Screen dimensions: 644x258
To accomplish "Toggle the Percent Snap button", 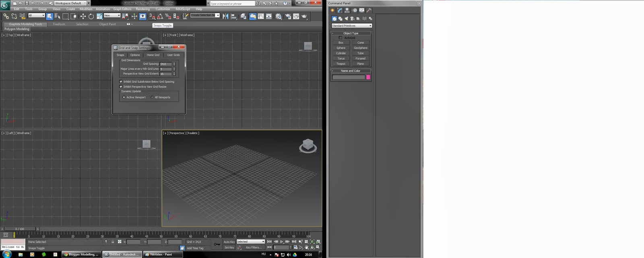I will coord(168,16).
